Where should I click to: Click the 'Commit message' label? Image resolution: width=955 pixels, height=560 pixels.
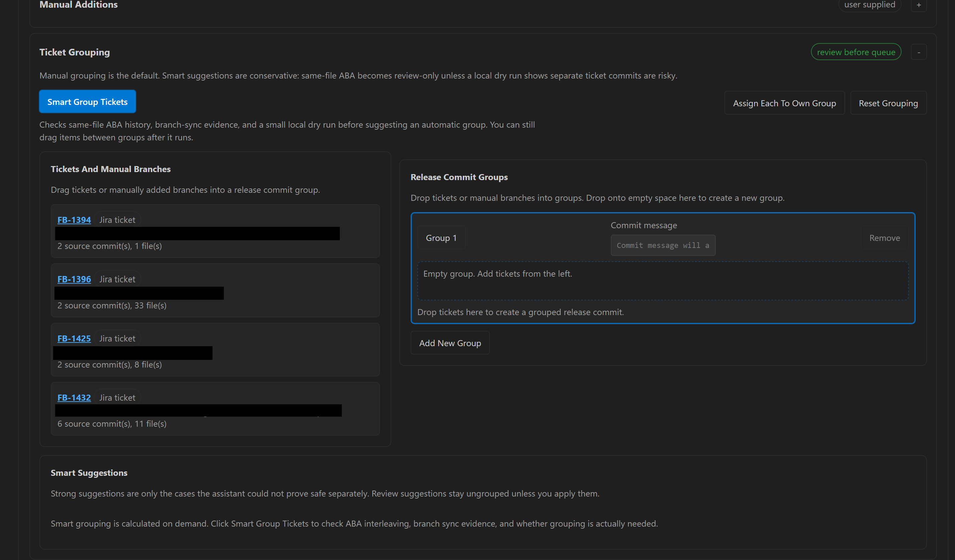point(644,225)
